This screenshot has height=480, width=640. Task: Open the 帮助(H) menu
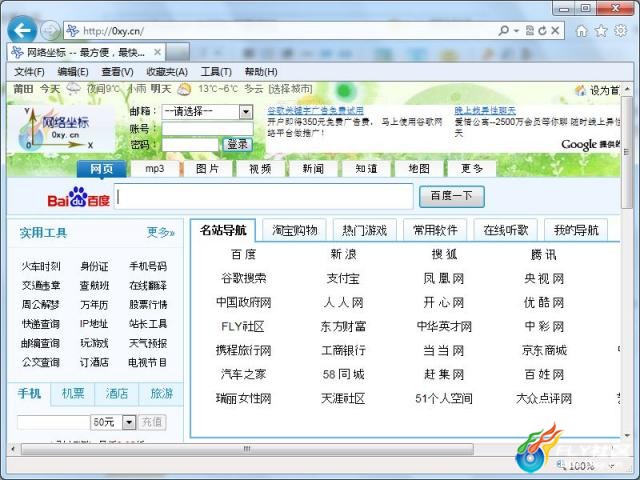tap(261, 72)
